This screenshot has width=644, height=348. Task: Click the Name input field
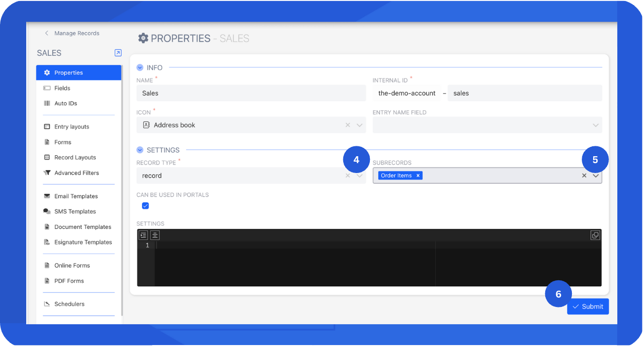pyautogui.click(x=251, y=93)
